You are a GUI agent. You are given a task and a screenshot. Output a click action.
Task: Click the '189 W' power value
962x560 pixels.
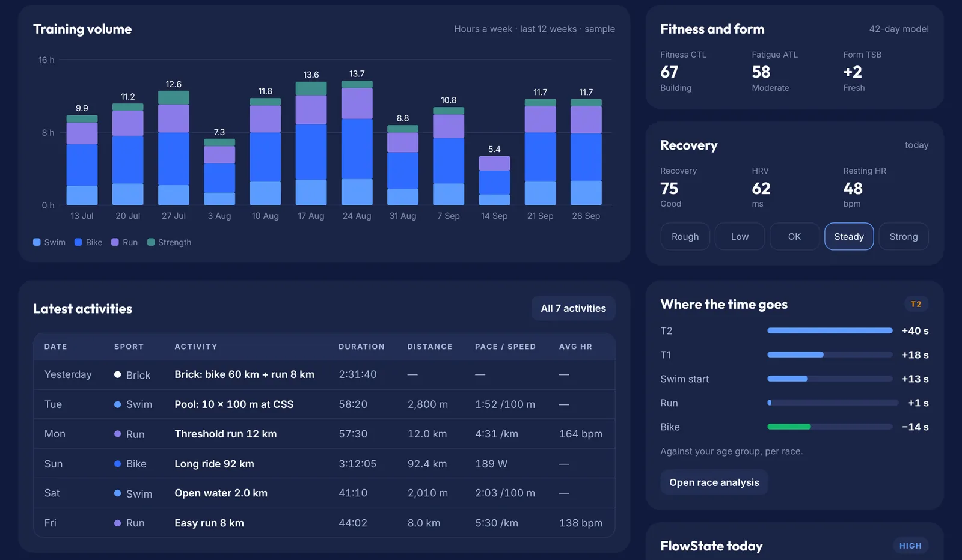click(491, 464)
